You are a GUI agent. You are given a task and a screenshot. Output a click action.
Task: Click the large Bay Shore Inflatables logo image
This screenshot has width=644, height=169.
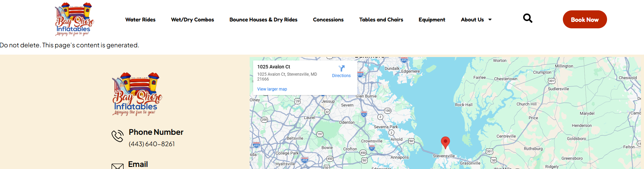137,94
